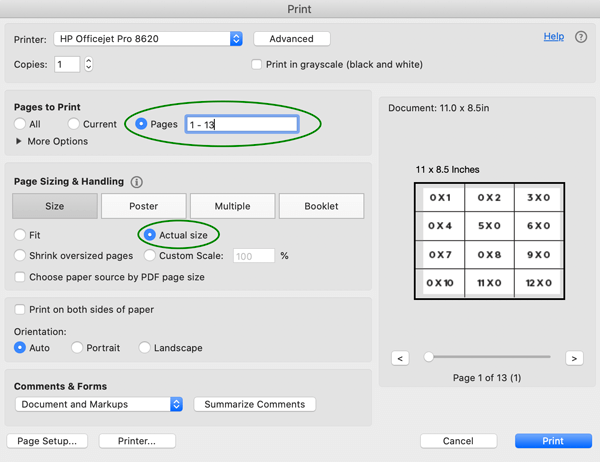The height and width of the screenshot is (462, 600).
Task: Select the All pages radio button
Action: (20, 124)
